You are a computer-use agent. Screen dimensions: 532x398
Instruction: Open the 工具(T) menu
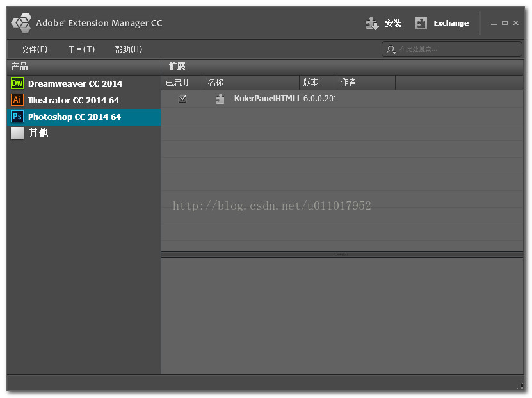tap(81, 49)
